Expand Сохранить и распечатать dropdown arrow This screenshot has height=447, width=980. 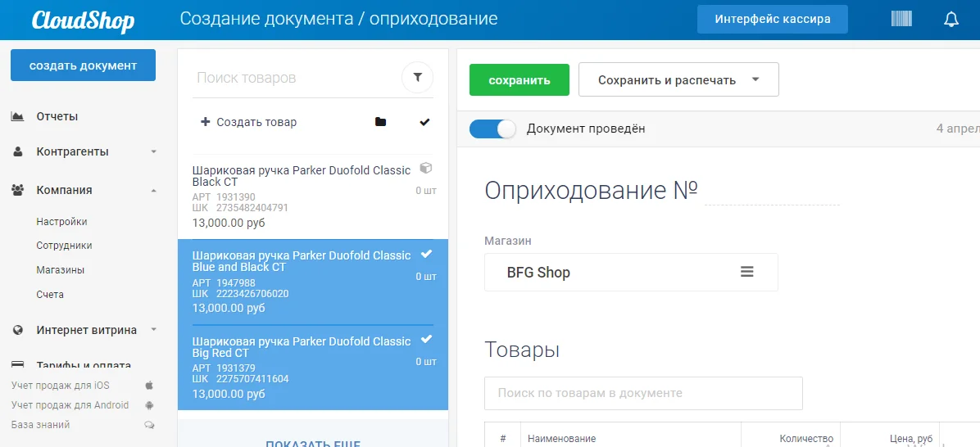tap(755, 79)
